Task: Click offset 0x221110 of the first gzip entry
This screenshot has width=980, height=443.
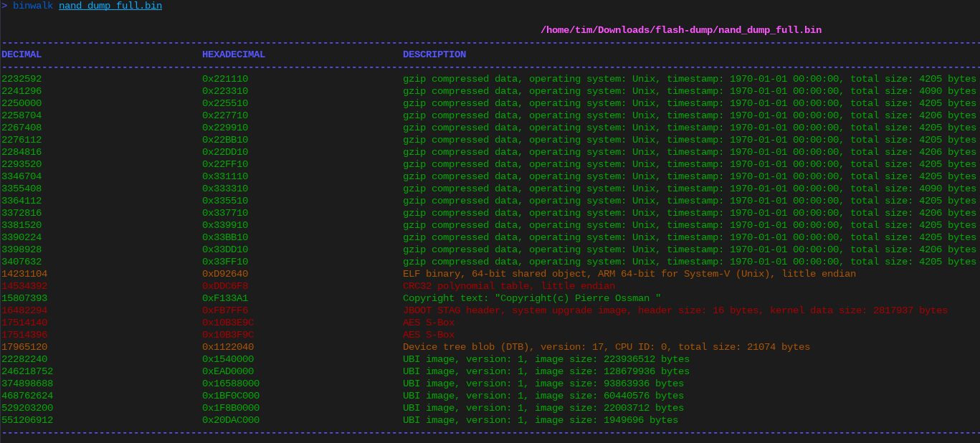Action: click(x=225, y=78)
